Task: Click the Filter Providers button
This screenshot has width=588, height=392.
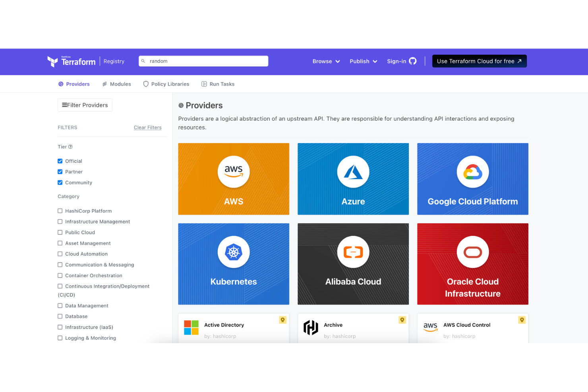Action: [85, 105]
